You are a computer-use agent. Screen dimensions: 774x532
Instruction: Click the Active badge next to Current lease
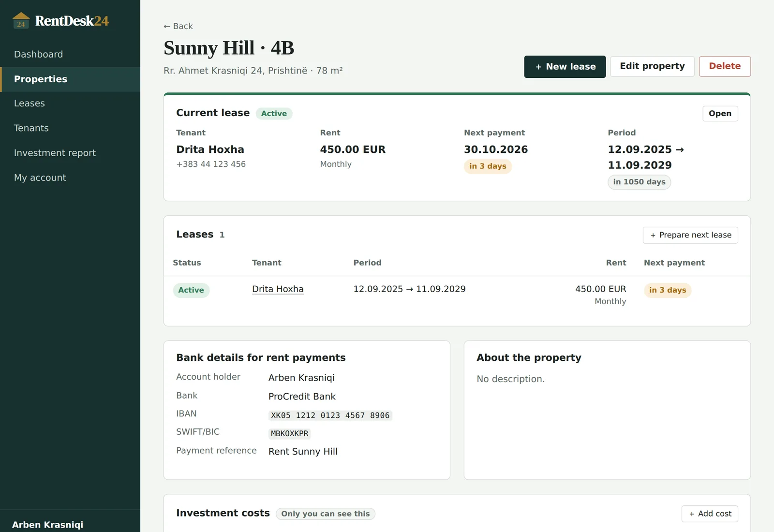pos(274,114)
